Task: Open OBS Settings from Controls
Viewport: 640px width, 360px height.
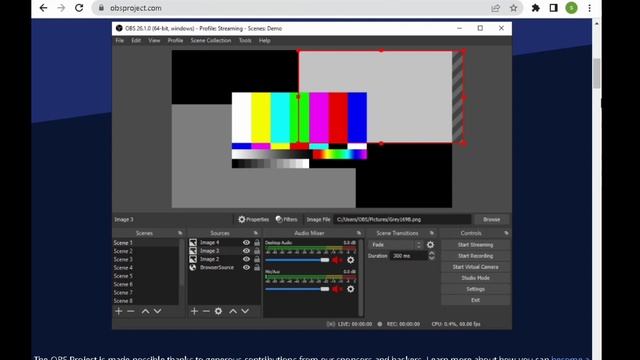Action: coord(476,289)
